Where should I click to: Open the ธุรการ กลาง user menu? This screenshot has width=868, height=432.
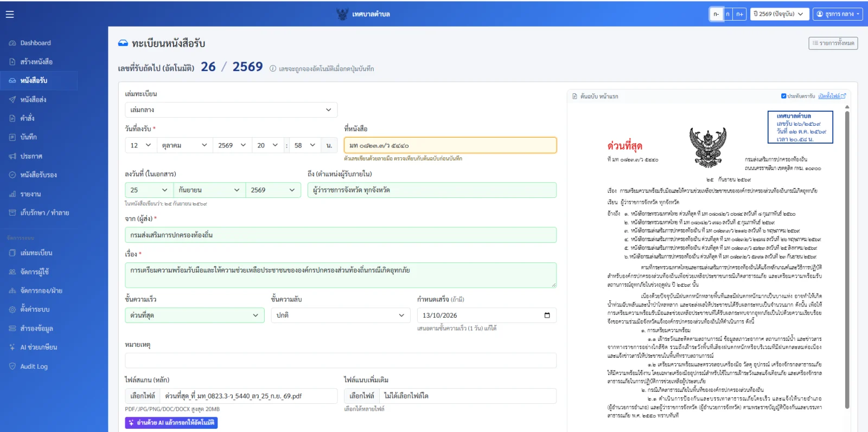coord(838,14)
